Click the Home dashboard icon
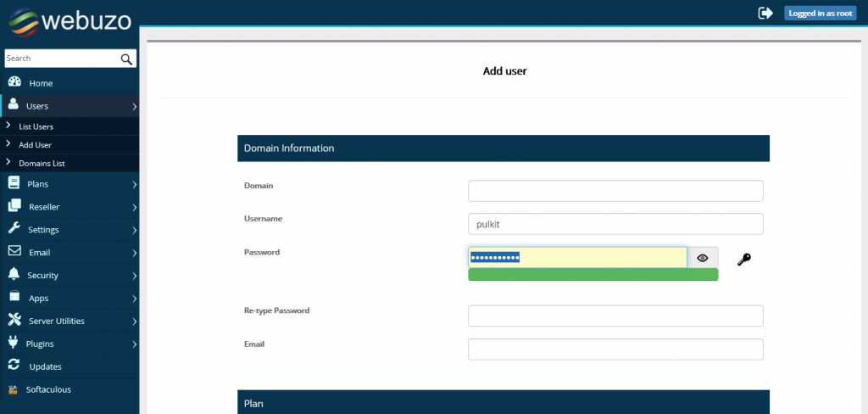868x414 pixels. [14, 82]
